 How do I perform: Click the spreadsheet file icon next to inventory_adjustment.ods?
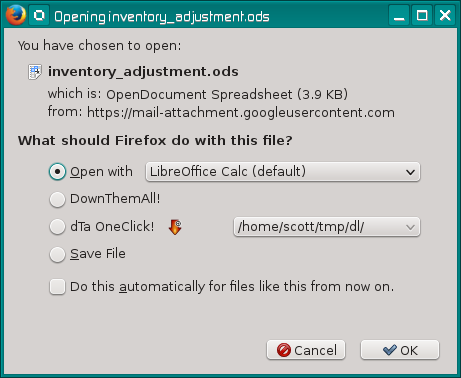point(35,72)
